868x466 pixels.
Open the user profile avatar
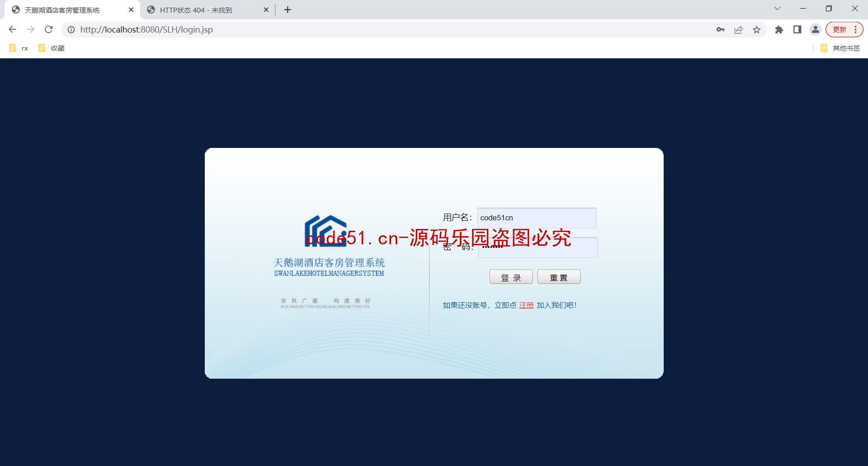pos(815,29)
